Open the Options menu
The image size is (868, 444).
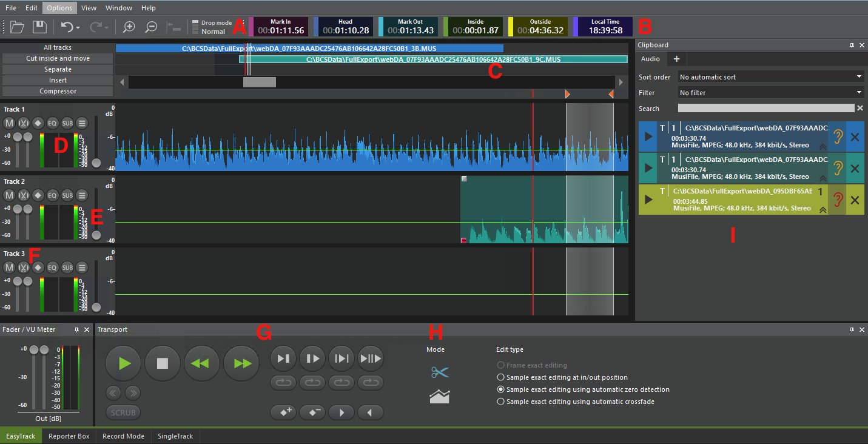(59, 7)
